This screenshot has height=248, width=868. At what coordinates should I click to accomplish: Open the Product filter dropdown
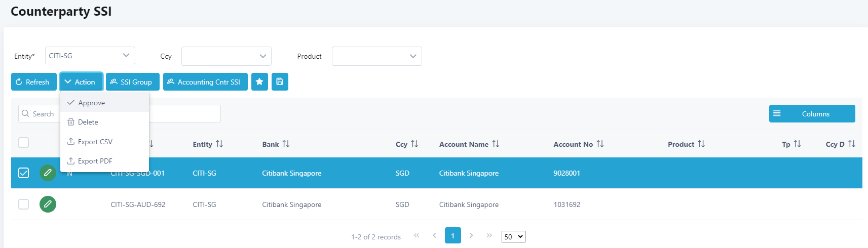click(376, 56)
